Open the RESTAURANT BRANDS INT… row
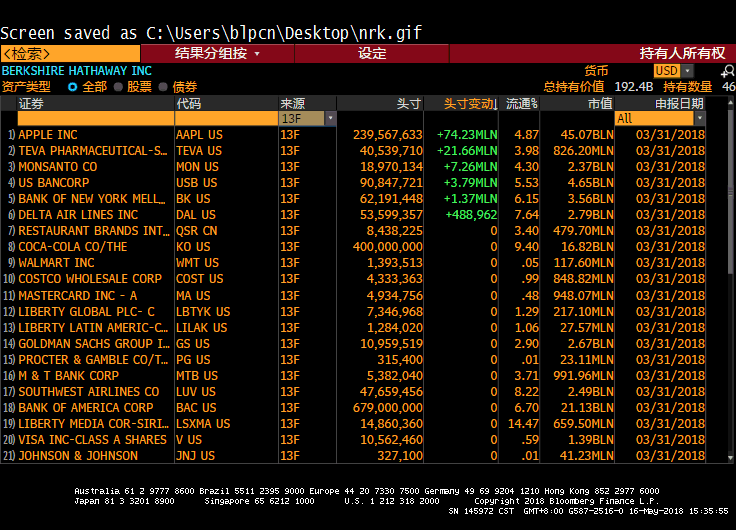 [x=353, y=230]
